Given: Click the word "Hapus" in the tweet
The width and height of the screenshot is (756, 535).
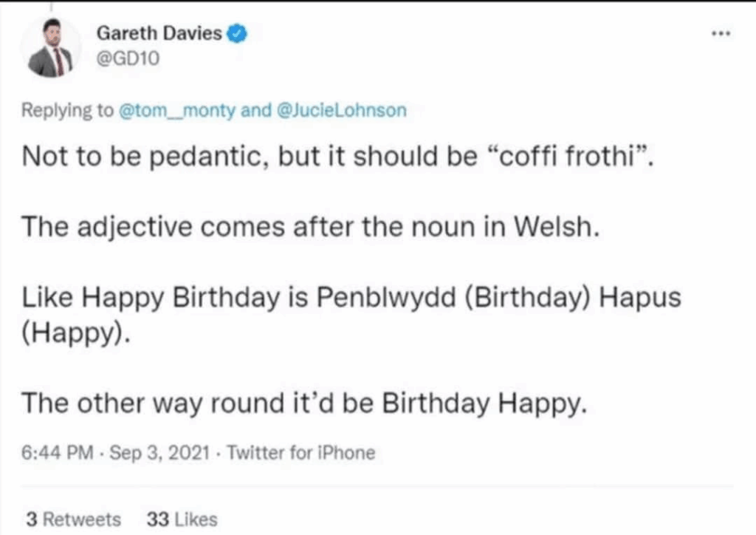Looking at the screenshot, I should coord(639,297).
